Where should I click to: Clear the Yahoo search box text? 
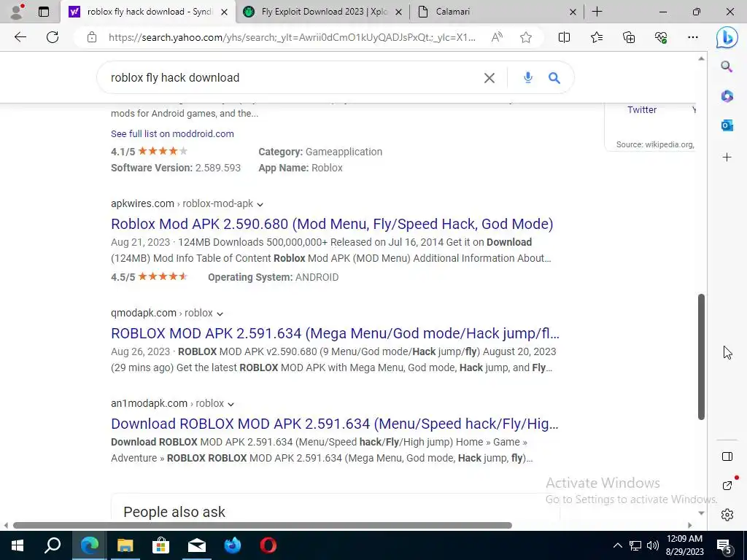click(489, 78)
